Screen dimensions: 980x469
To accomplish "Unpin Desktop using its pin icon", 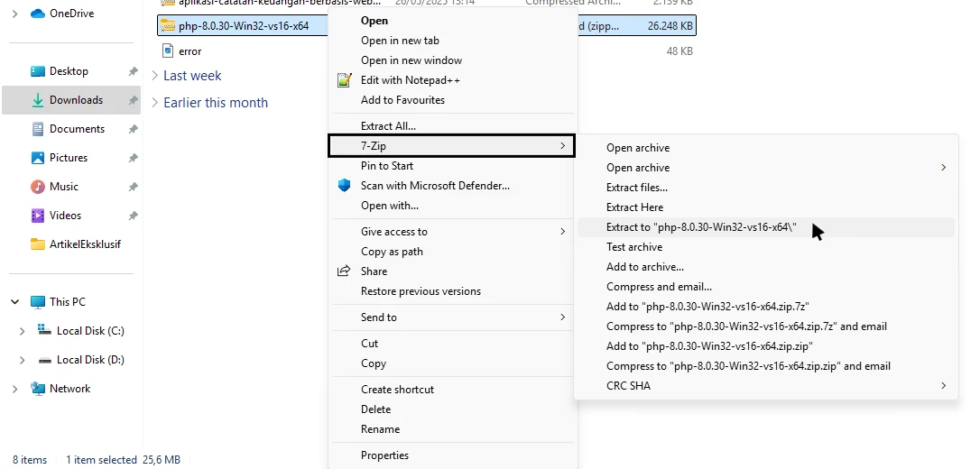I will point(133,71).
